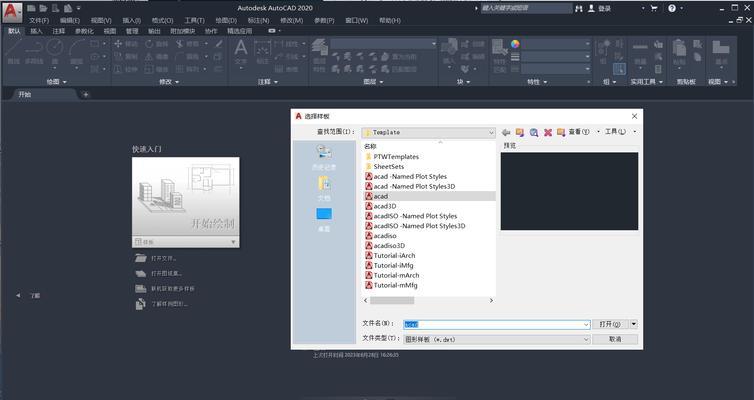Select the Polyline tool in the ribbon
Screen dimensions: 754x400
34,50
